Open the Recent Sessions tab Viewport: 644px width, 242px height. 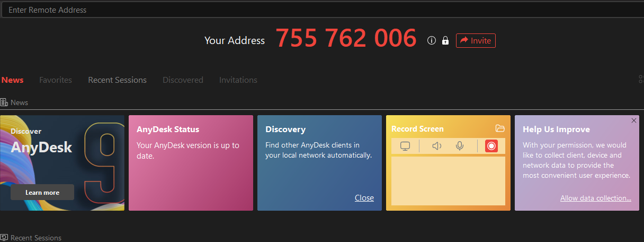[117, 80]
